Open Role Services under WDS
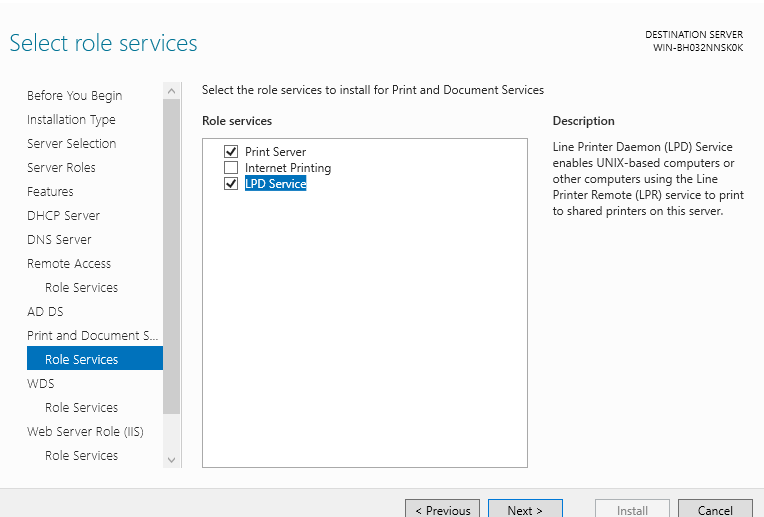 [x=81, y=408]
